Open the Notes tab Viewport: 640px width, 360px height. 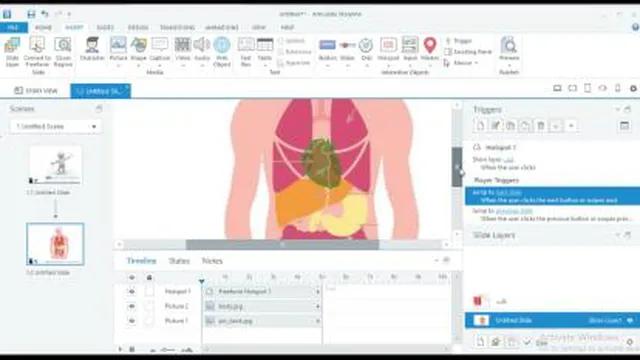(x=212, y=261)
